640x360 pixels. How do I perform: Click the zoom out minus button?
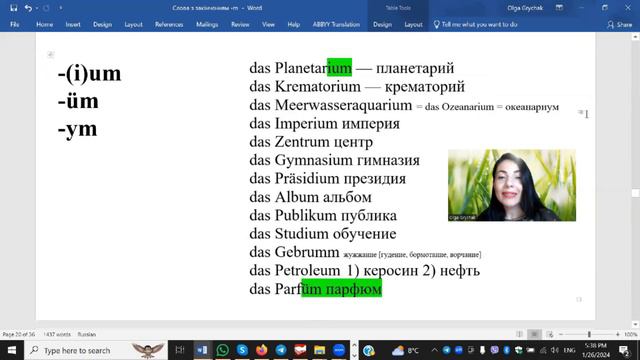click(x=561, y=334)
